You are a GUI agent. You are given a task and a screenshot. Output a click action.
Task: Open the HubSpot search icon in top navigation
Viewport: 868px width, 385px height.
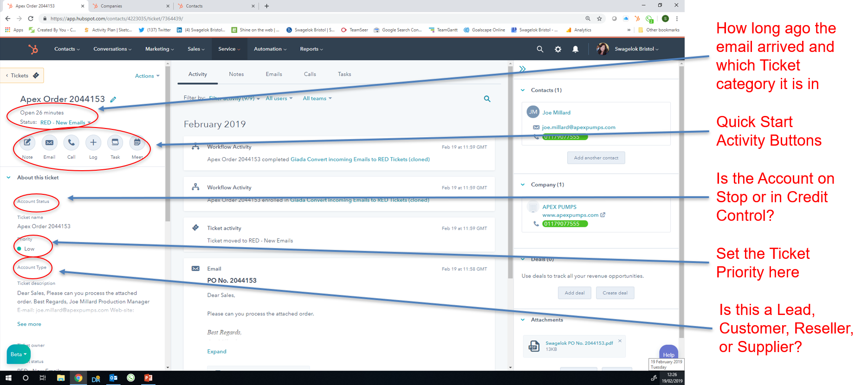pos(540,49)
